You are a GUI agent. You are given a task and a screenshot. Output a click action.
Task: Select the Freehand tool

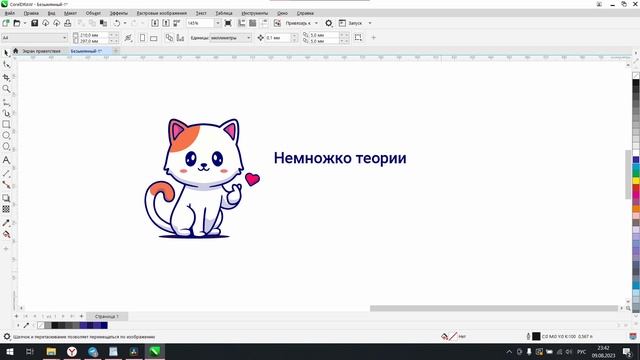[6, 102]
